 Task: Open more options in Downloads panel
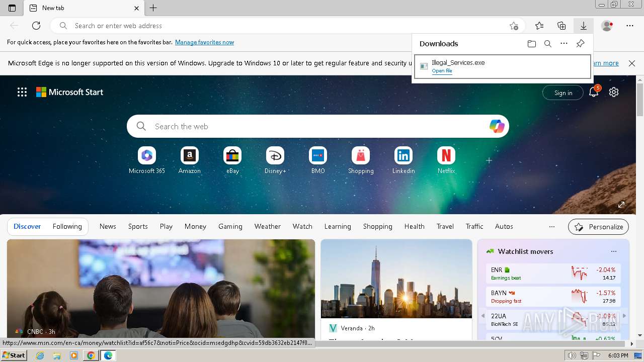coord(564,44)
